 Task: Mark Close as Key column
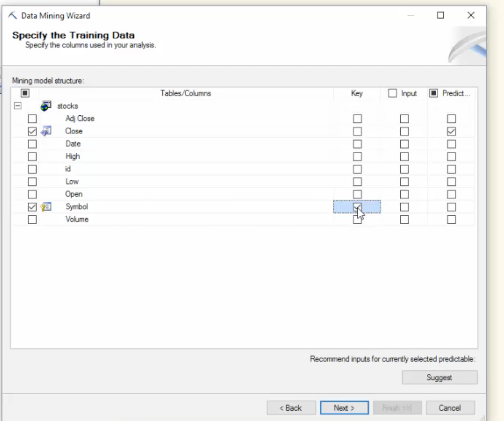point(357,131)
